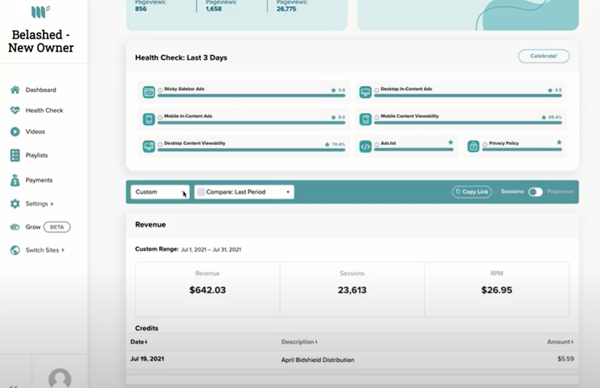
Task: Select the Mobile In-Content Ads radio circle
Action: click(160, 117)
